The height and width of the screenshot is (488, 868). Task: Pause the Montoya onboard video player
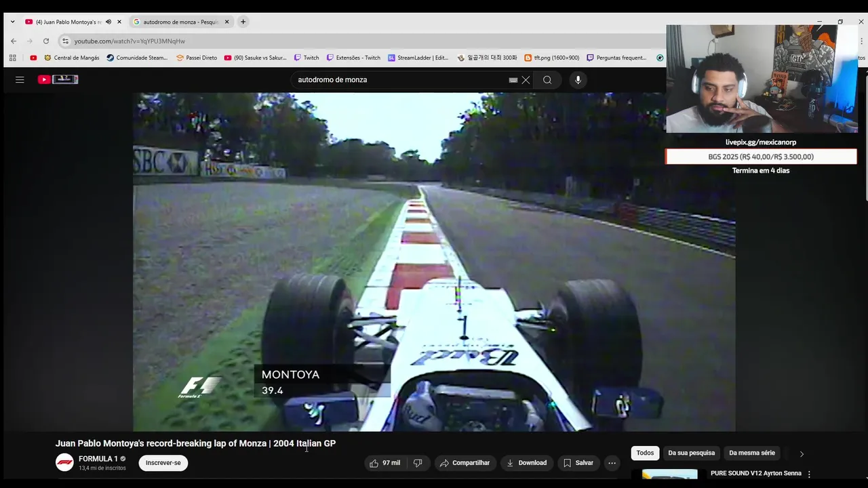coord(434,262)
